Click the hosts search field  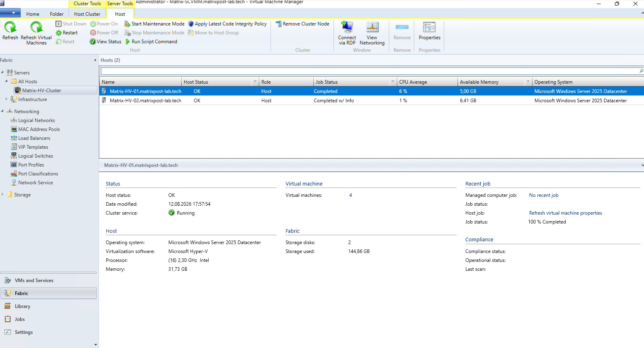point(369,71)
